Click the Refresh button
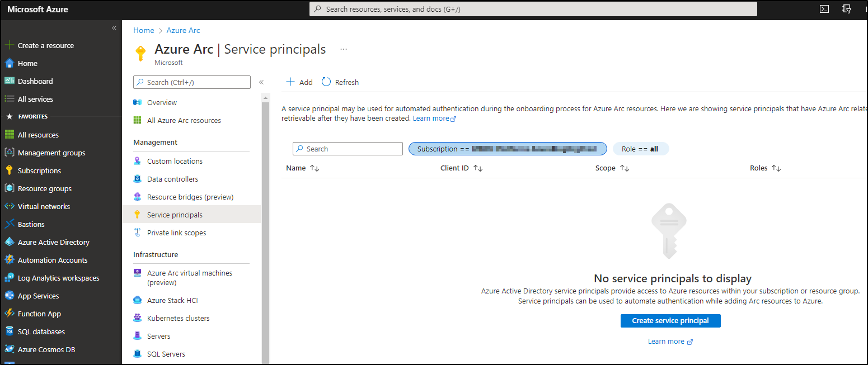The width and height of the screenshot is (868, 365). point(340,82)
